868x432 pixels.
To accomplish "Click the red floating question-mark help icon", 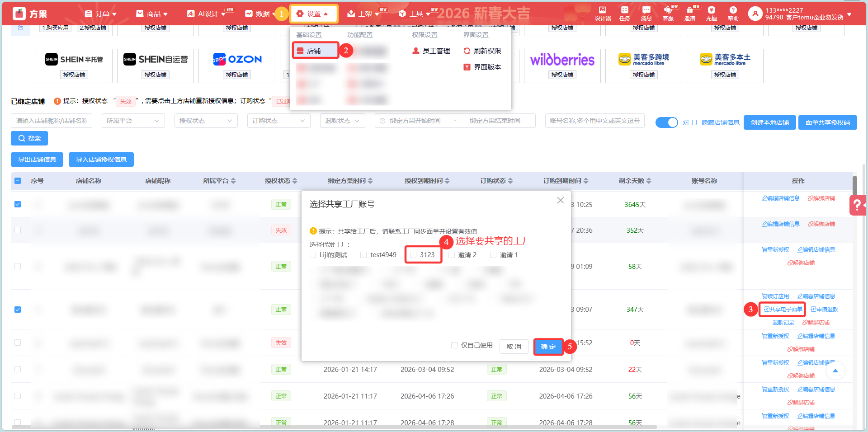I will coord(858,205).
